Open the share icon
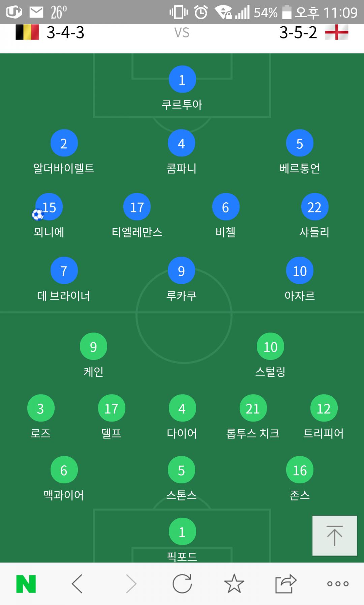364x605 pixels. tap(285, 584)
